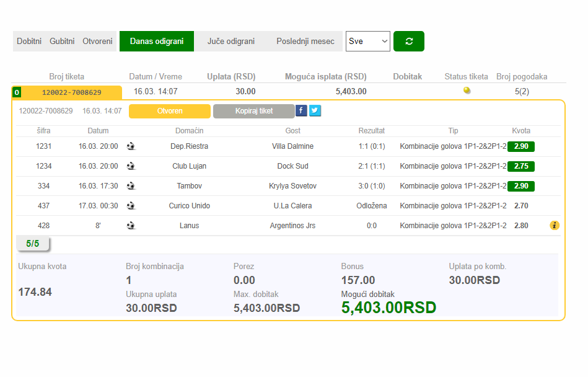The height and width of the screenshot is (377, 588).
Task: Open the Juče odigrani tab
Action: [x=230, y=42]
